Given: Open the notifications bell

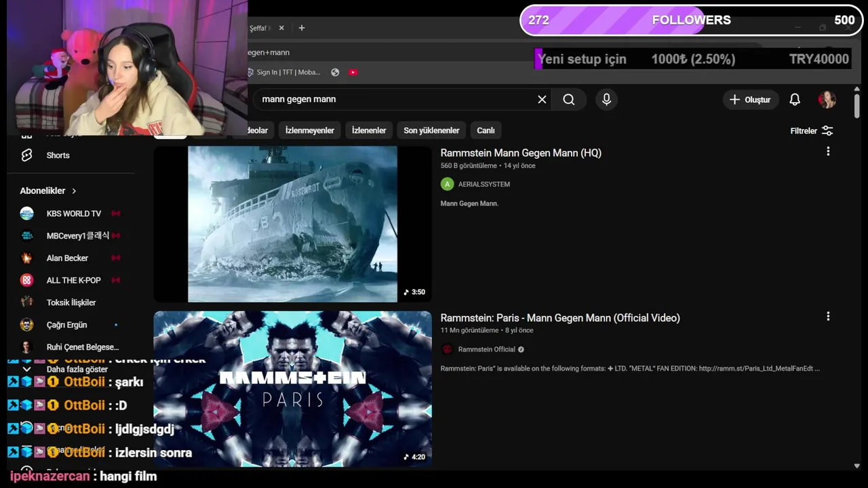Looking at the screenshot, I should [x=795, y=100].
